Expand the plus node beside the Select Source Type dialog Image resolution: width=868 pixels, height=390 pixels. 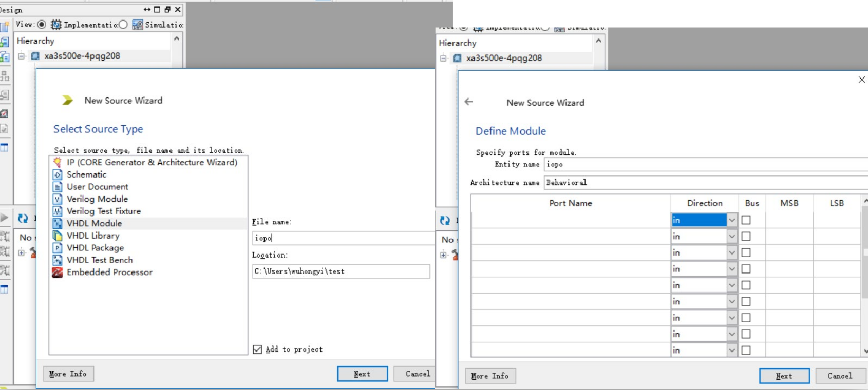pyautogui.click(x=21, y=252)
